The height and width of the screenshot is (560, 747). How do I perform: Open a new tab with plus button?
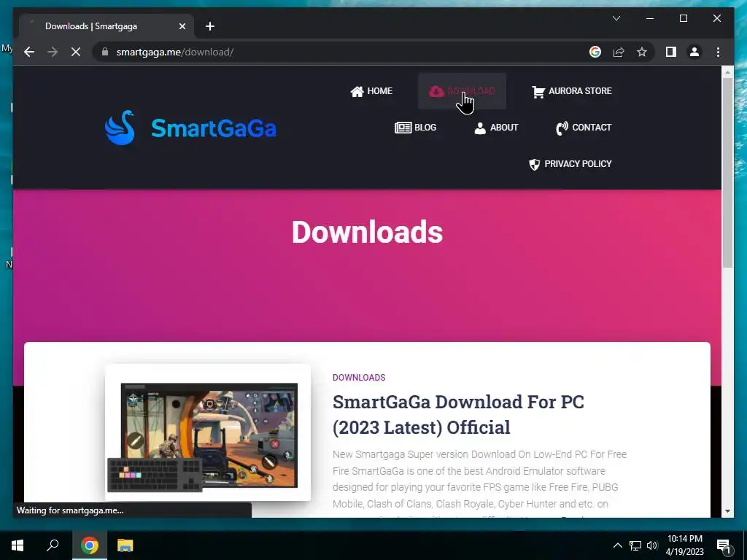point(210,26)
